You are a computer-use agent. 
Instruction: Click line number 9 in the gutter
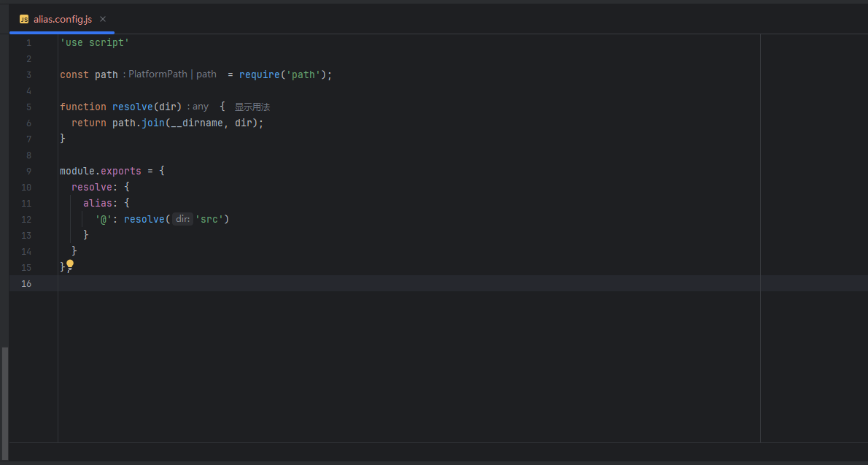28,172
